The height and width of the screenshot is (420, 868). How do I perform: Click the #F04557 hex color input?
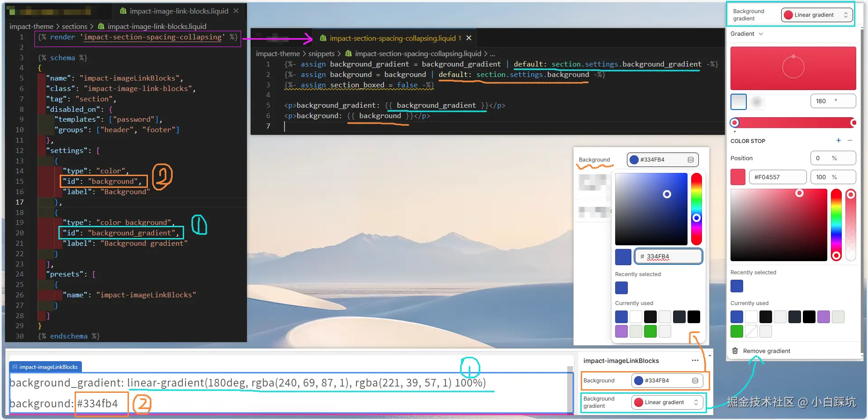tap(778, 177)
